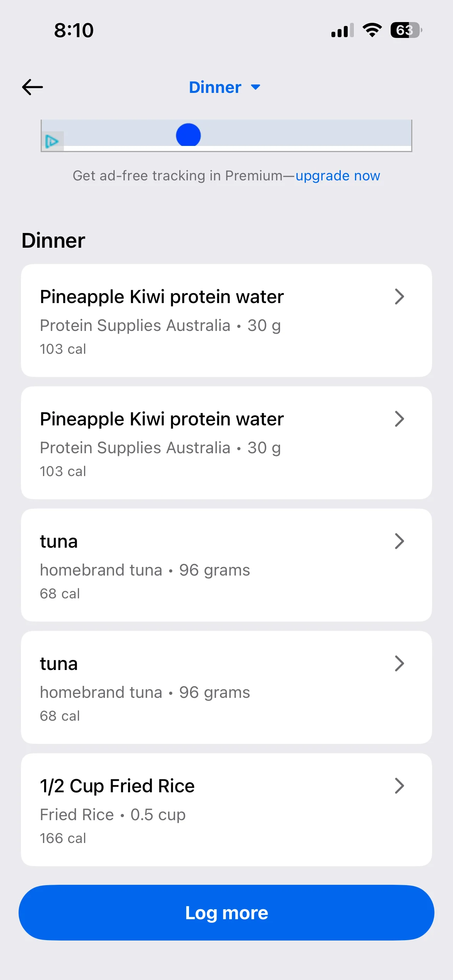Viewport: 453px width, 980px height.
Task: Open second tuna entry chevron
Action: (x=399, y=664)
